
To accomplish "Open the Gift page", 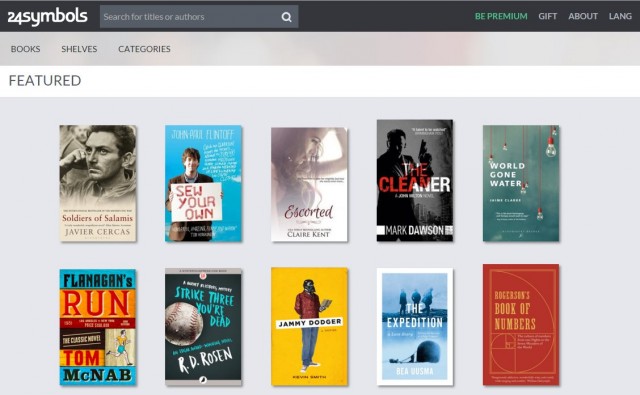I will (x=547, y=16).
